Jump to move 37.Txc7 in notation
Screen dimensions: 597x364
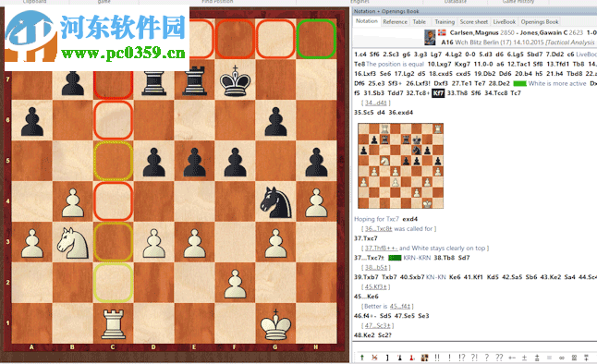(x=366, y=238)
